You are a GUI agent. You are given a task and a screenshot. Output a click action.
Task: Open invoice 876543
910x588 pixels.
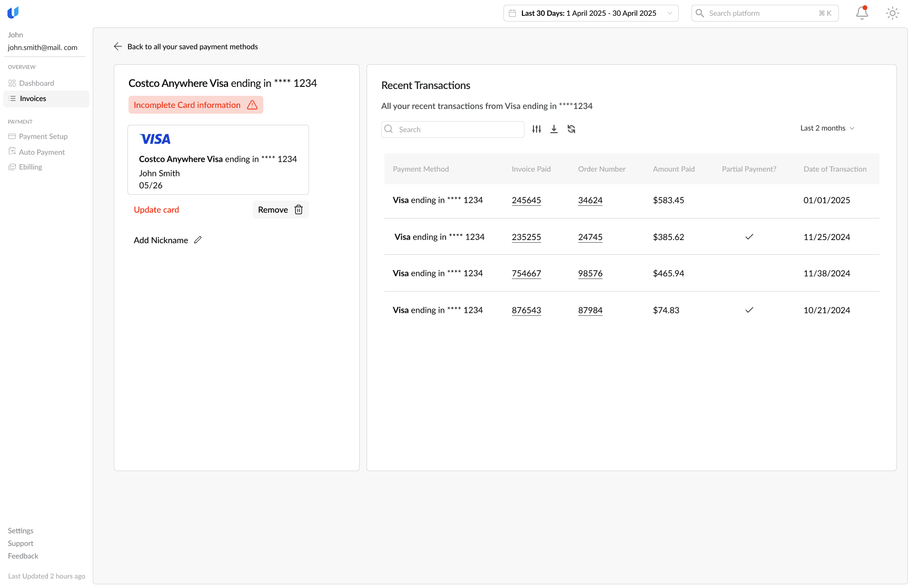[x=527, y=310]
